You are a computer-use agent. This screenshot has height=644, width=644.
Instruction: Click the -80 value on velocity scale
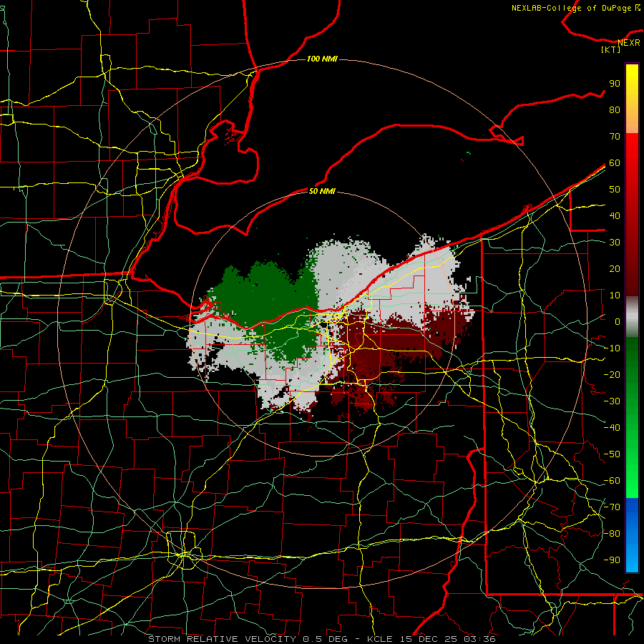612,534
